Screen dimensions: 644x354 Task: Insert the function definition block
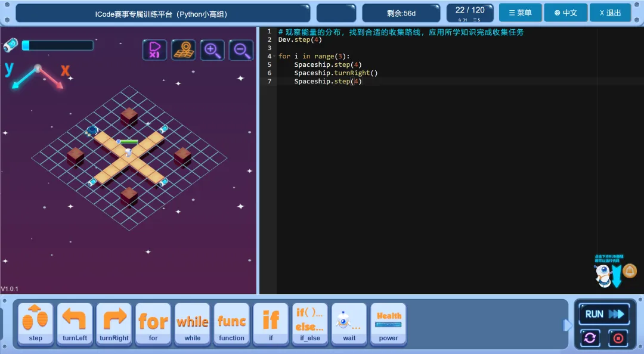click(x=231, y=324)
